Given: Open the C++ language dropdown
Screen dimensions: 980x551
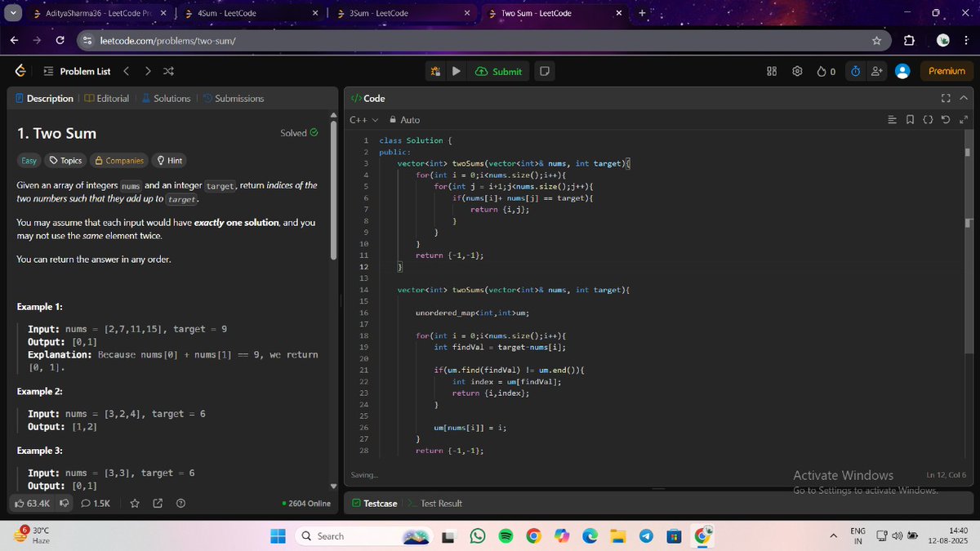Looking at the screenshot, I should (364, 120).
